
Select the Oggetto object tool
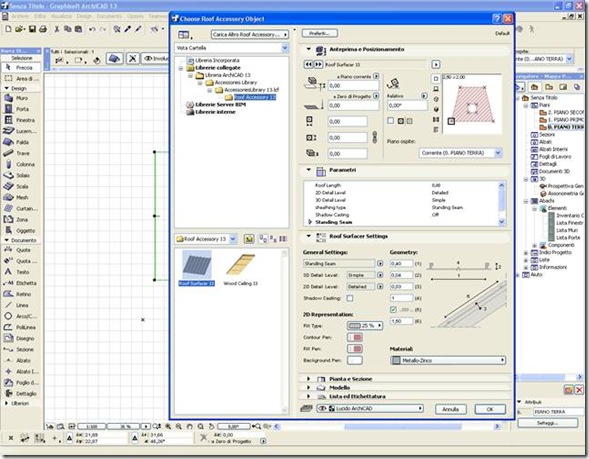(x=21, y=231)
